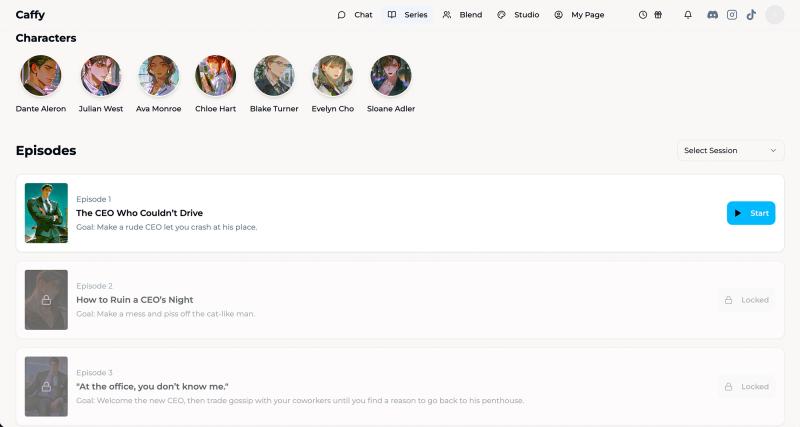Select Sloane Adler's character avatar
The width and height of the screenshot is (800, 427).
[391, 76]
